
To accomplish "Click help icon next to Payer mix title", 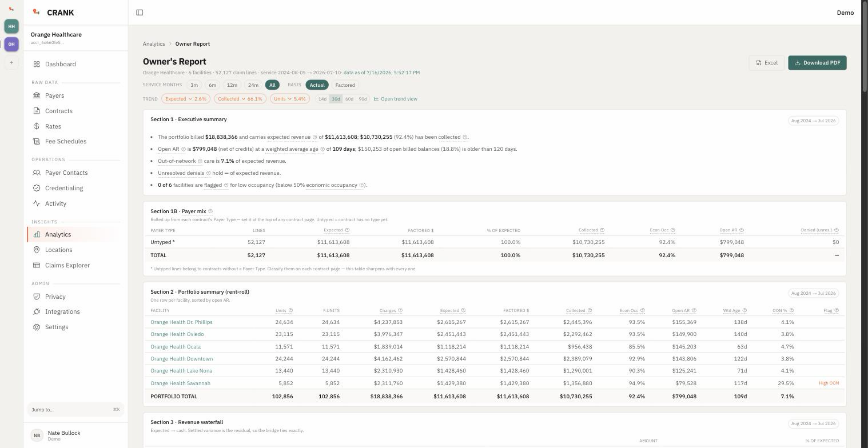I will [210, 211].
